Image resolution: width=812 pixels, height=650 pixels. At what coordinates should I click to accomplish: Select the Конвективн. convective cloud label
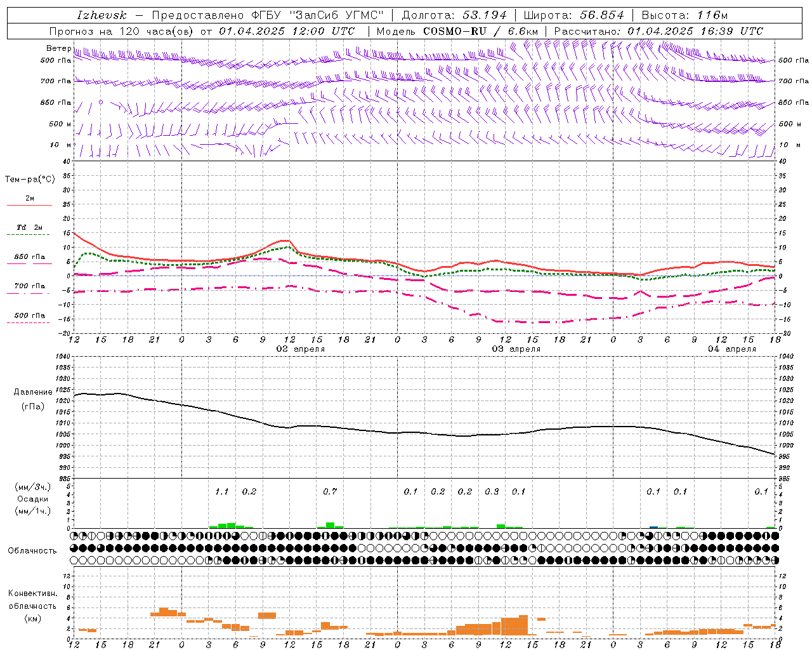pos(33,594)
